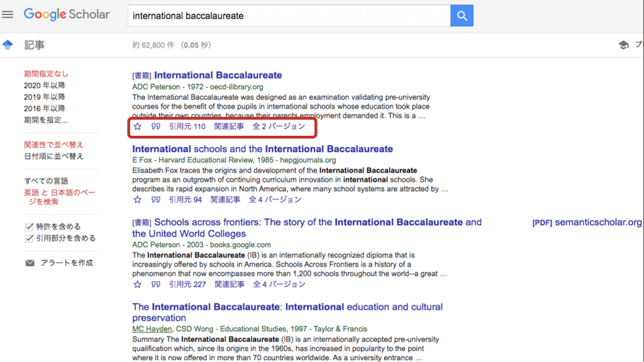Screen dimensions: 644x362
Task: Open MC Hayden author profile
Action: click(152, 329)
